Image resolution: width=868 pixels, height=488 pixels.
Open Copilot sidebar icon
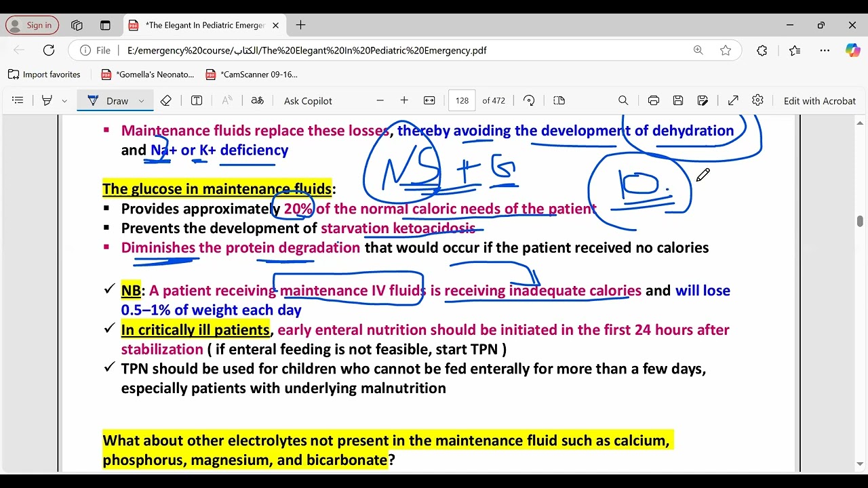[x=852, y=50]
